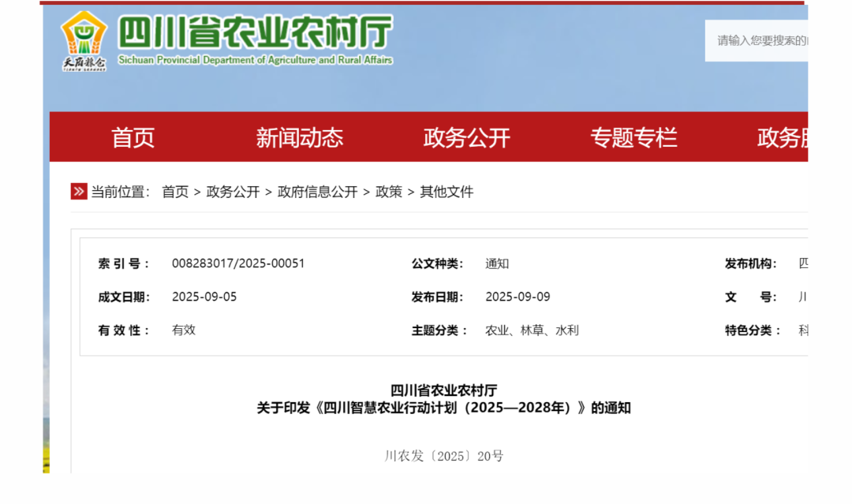Open the 专题专栏 navigation section
Screen dimensions: 852x504
coord(633,137)
